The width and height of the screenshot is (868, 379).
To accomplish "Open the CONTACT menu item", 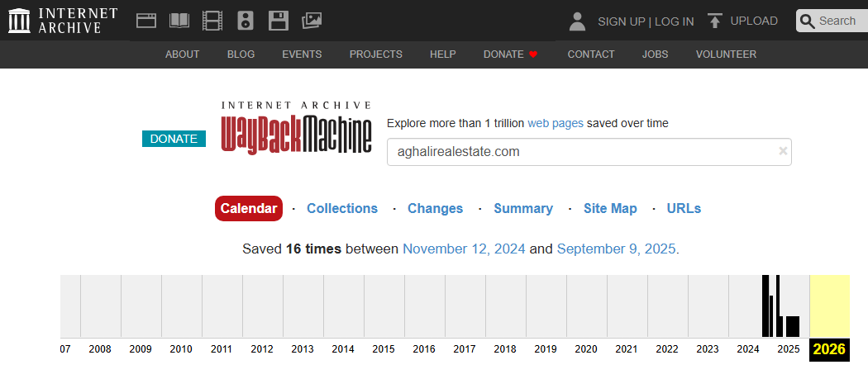I will coord(591,54).
